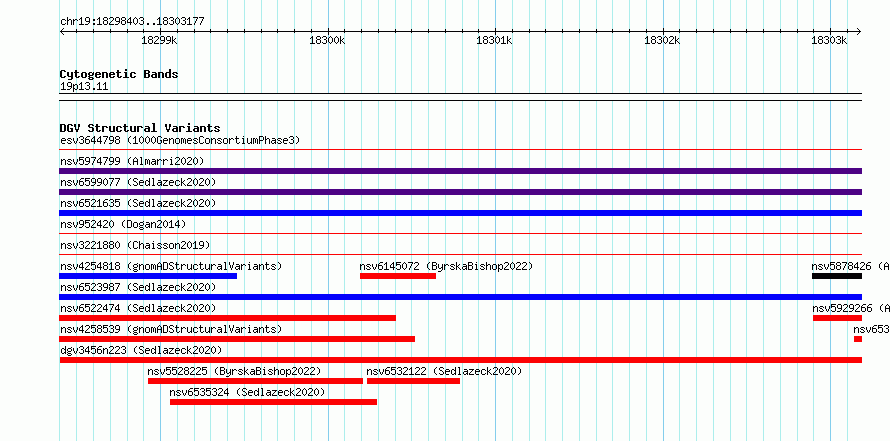The image size is (890, 441).
Task: Open variant nsv6521635 (Sedlazeck2020) label
Action: pyautogui.click(x=138, y=203)
